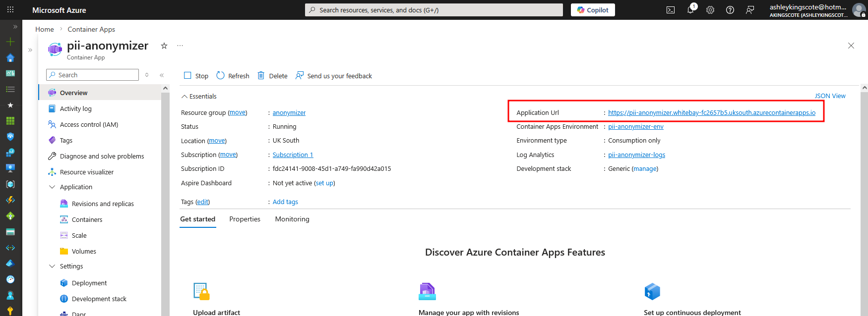The image size is (868, 316).
Task: Open the Application Url link
Action: (x=711, y=113)
